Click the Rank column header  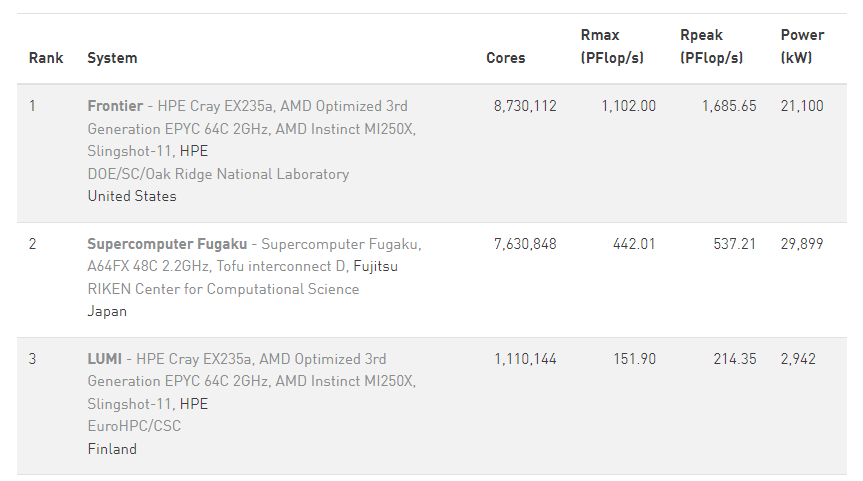click(x=46, y=58)
